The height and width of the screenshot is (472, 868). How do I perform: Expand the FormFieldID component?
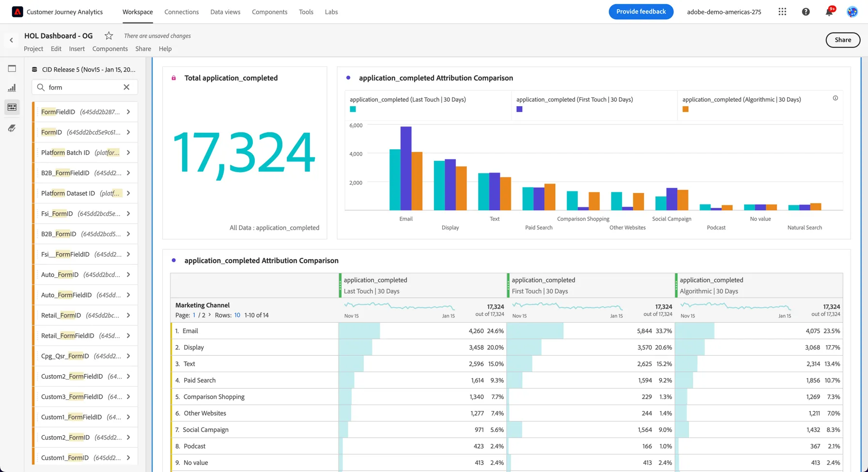click(128, 112)
